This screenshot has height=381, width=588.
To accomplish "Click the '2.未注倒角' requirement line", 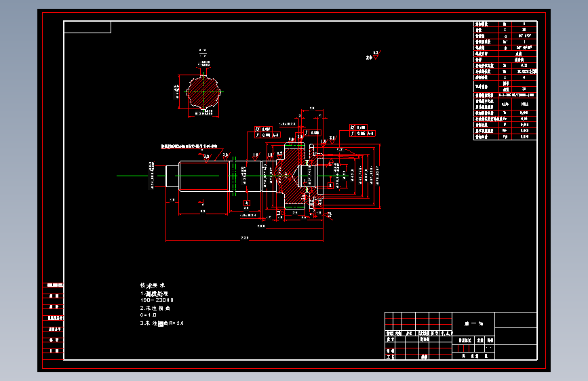I will coord(155,308).
